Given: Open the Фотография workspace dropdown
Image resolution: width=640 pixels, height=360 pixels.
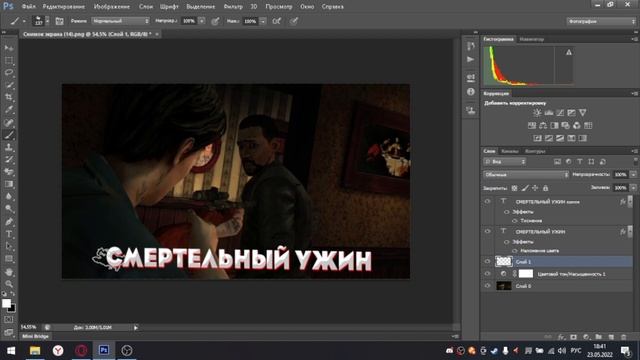Looking at the screenshot, I should coord(601,21).
